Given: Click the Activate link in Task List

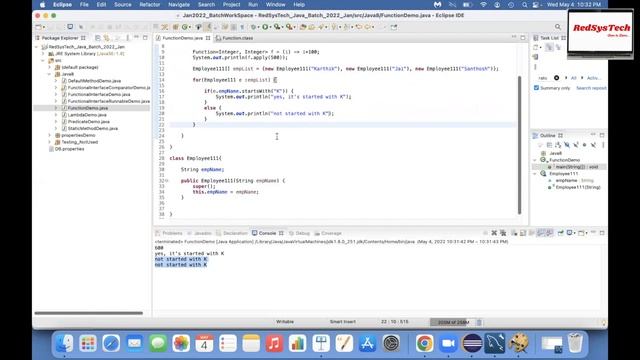Looking at the screenshot, I should pyautogui.click(x=593, y=78).
